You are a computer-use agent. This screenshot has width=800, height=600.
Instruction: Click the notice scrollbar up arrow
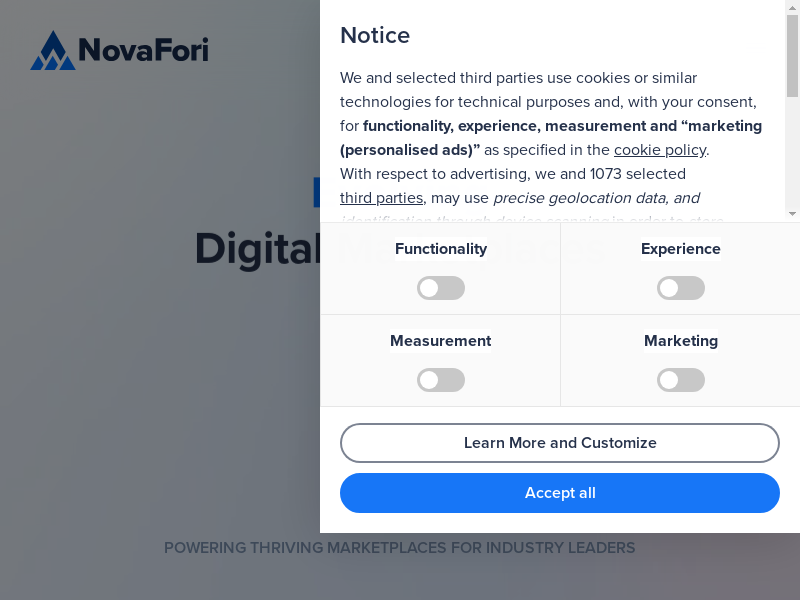pos(792,7)
